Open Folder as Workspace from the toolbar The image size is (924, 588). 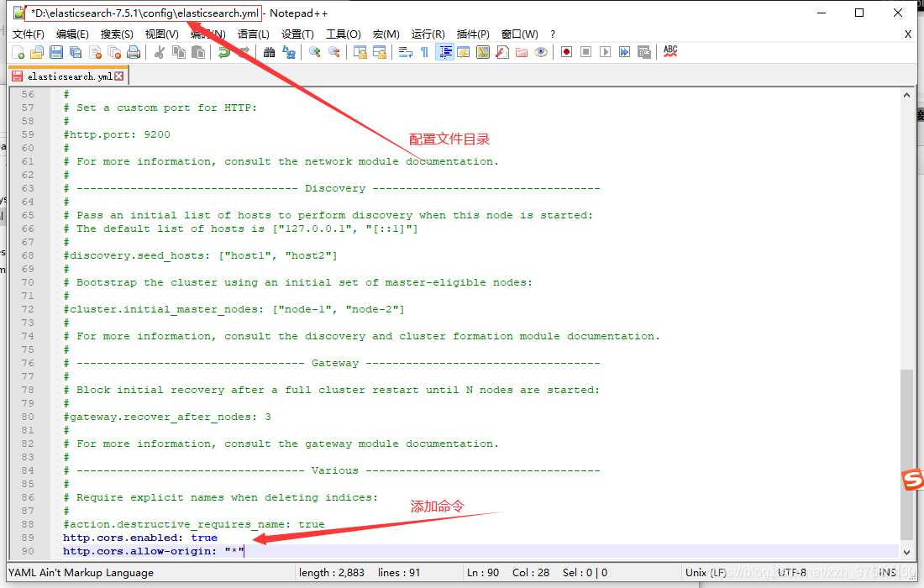tap(522, 52)
